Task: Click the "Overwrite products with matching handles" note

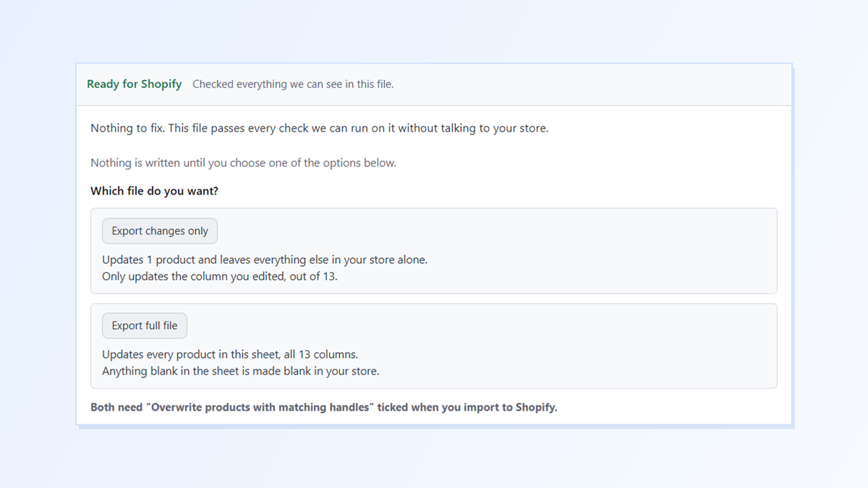Action: tap(324, 407)
